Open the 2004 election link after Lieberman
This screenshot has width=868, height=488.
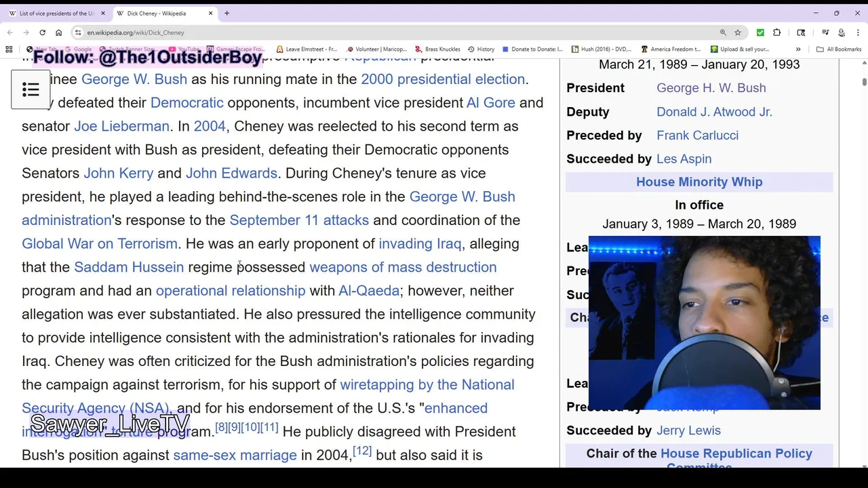tap(210, 126)
